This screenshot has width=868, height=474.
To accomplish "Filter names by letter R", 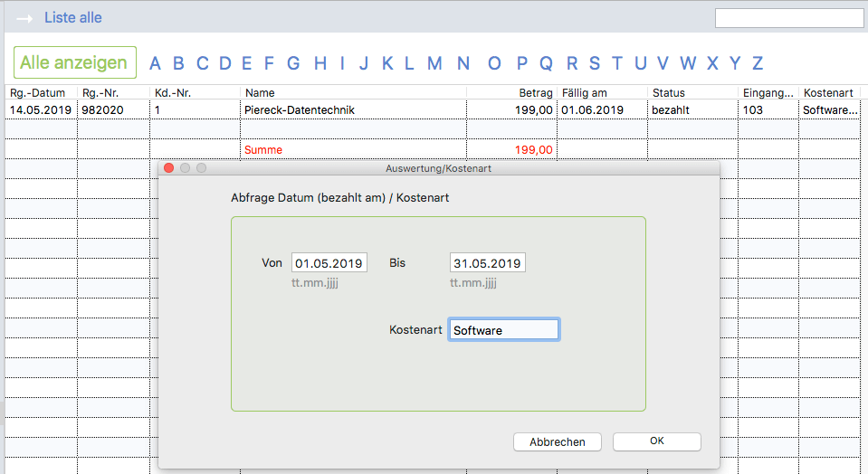I will 572,63.
